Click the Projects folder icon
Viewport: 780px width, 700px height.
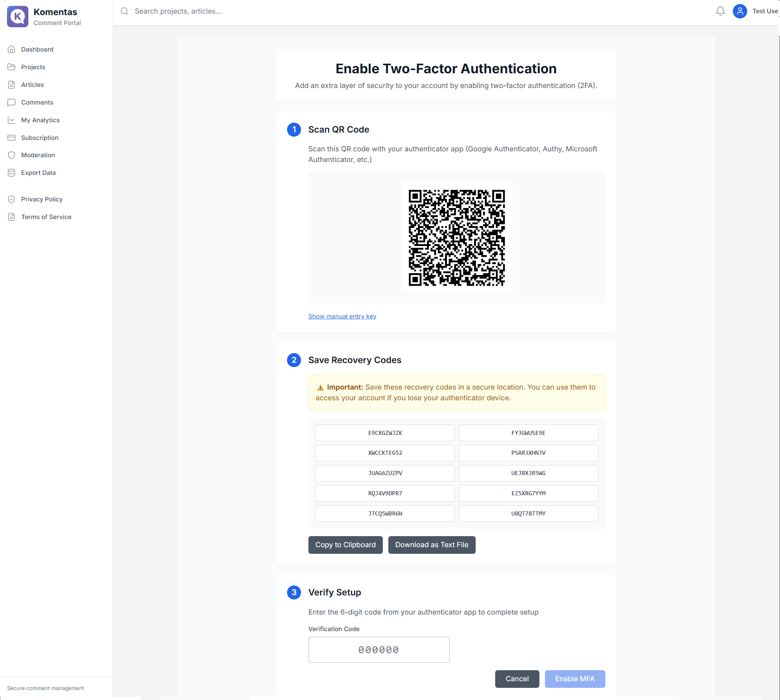11,67
